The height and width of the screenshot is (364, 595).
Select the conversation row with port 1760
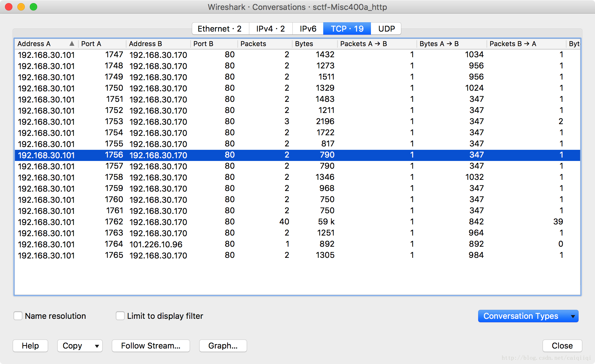[x=297, y=200]
